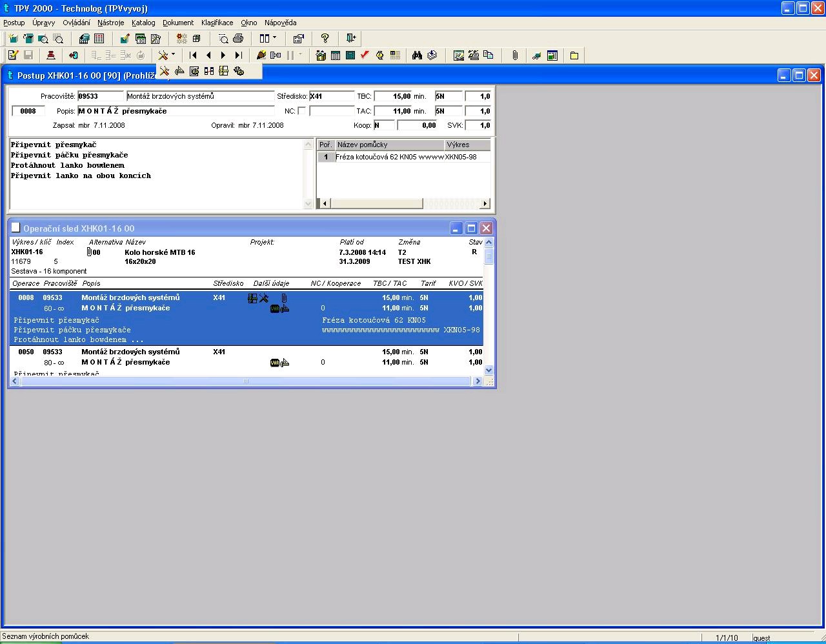The image size is (826, 644).
Task: Go to next record arrow
Action: pyautogui.click(x=223, y=55)
